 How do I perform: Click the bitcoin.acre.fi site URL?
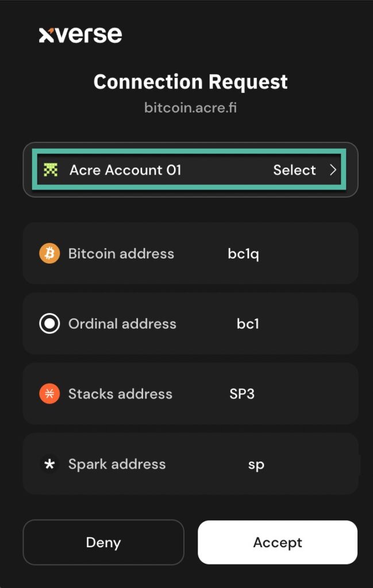coord(190,108)
